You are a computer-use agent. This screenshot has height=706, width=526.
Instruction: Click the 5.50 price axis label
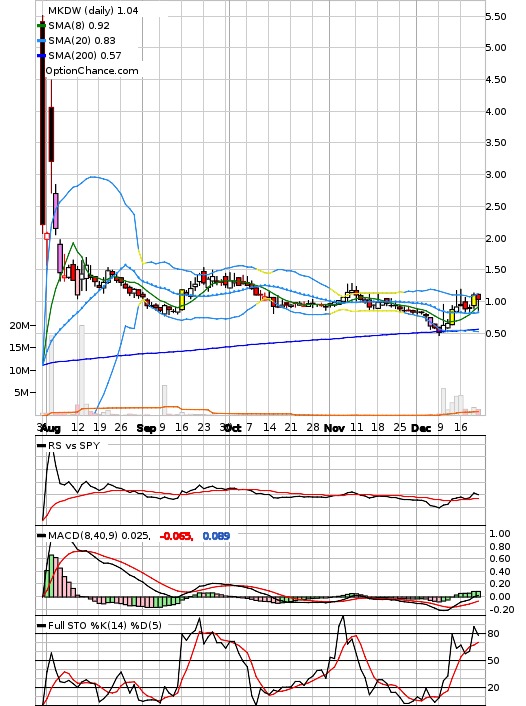[x=496, y=17]
